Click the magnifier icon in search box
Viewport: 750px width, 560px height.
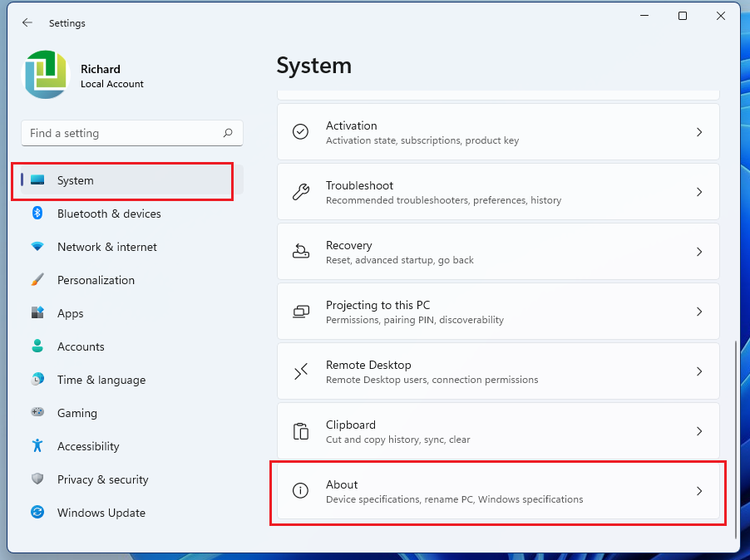pyautogui.click(x=228, y=133)
